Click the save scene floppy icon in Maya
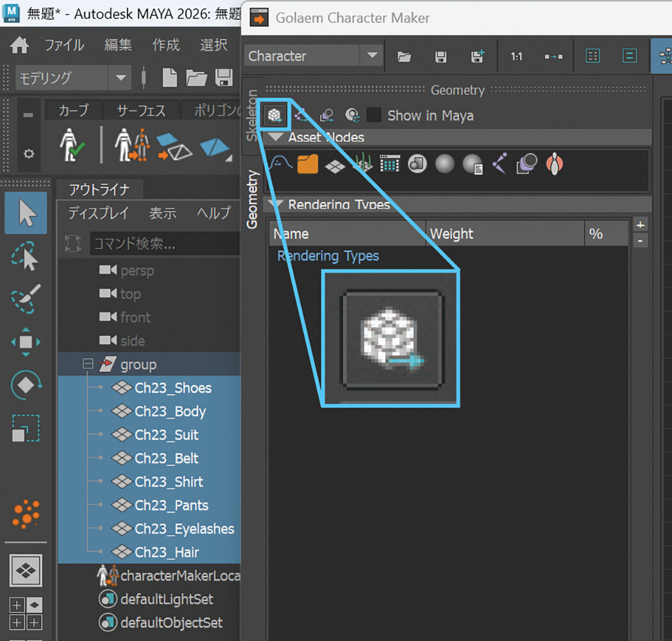672x641 pixels. pyautogui.click(x=224, y=78)
